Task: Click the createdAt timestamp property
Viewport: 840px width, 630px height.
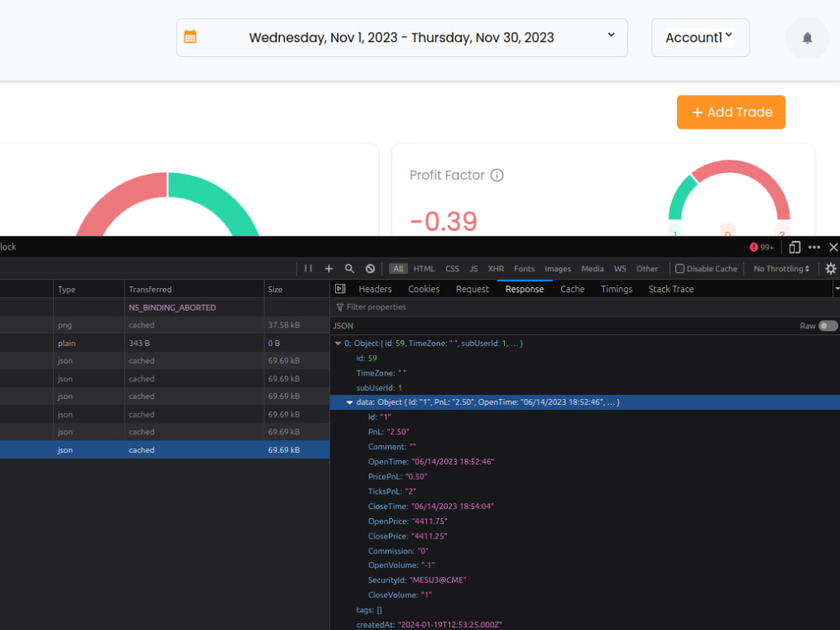Action: pyautogui.click(x=428, y=625)
